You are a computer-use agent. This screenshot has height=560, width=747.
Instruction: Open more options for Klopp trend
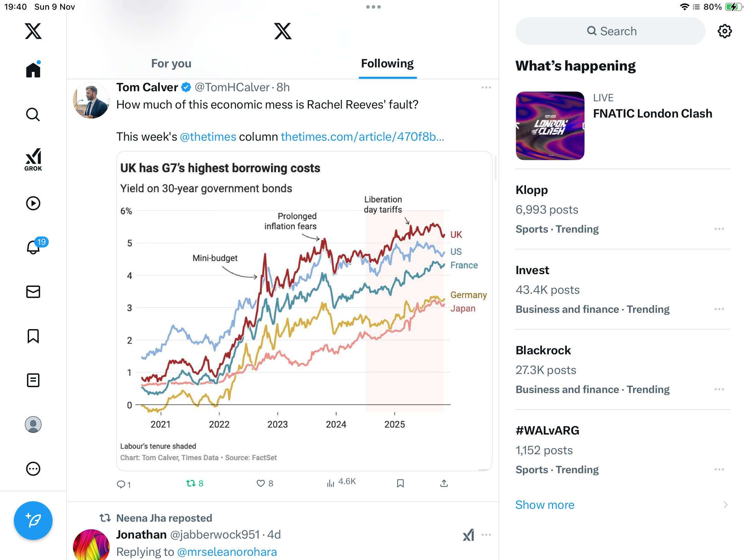[719, 229]
